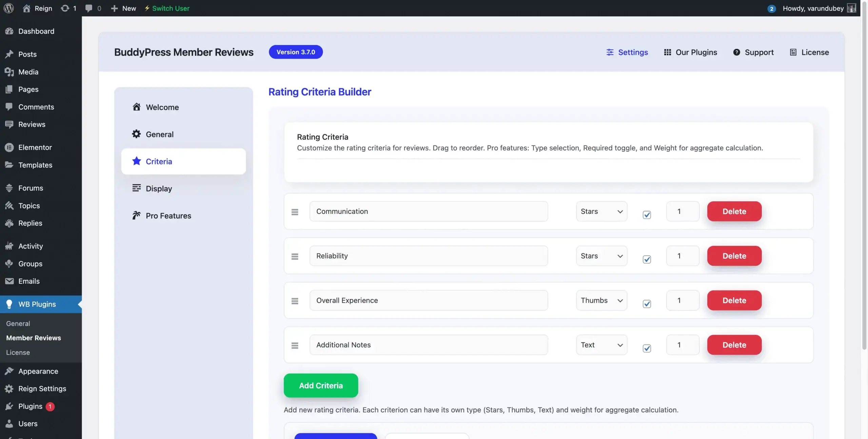Open the Appearance menu in sidebar

tap(41, 371)
